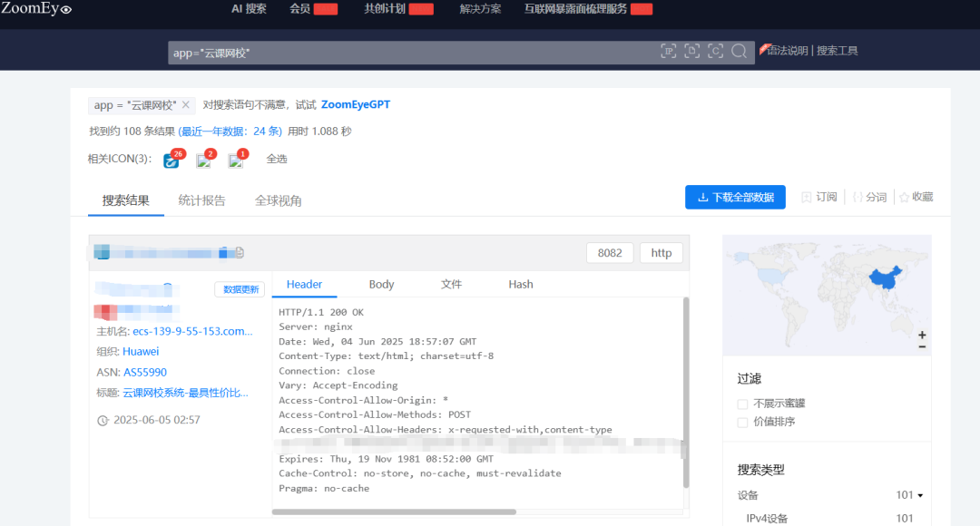This screenshot has height=526, width=980.
Task: Select the Body tab
Action: [x=381, y=284]
